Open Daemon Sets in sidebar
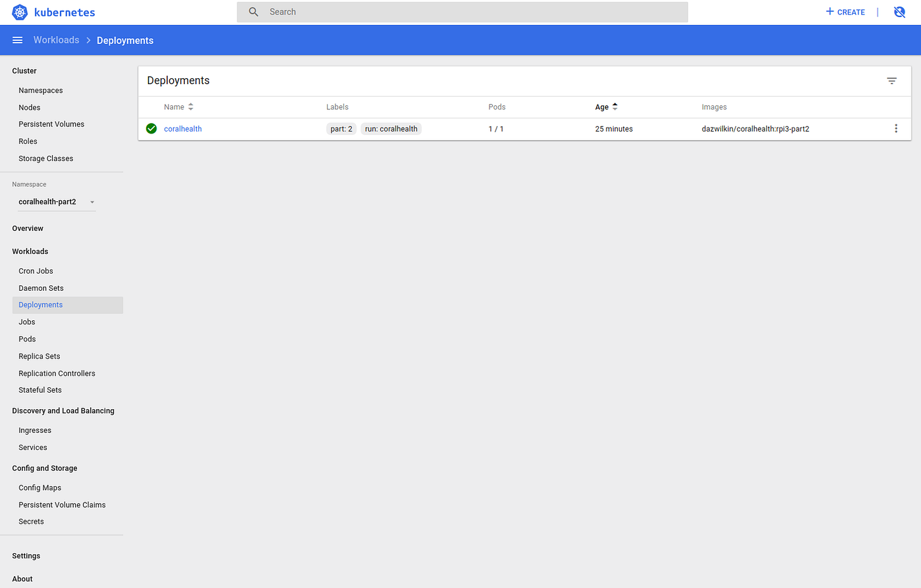This screenshot has width=921, height=588. (41, 288)
